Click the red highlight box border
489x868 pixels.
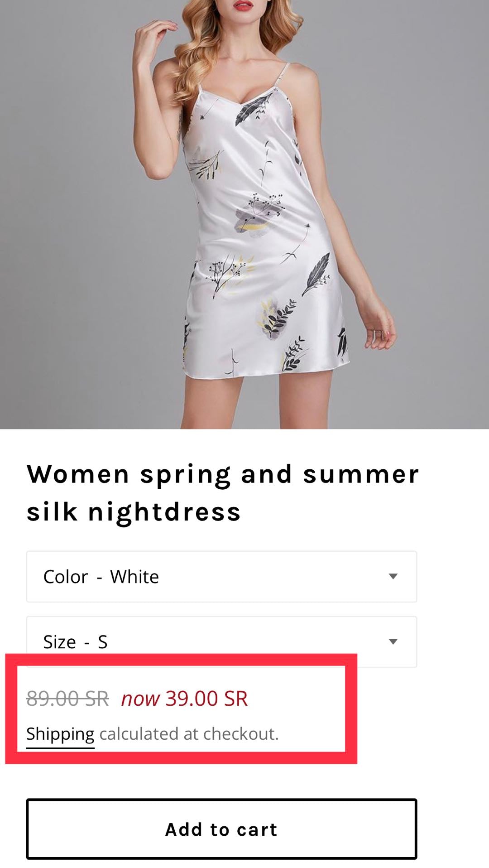pos(181,660)
